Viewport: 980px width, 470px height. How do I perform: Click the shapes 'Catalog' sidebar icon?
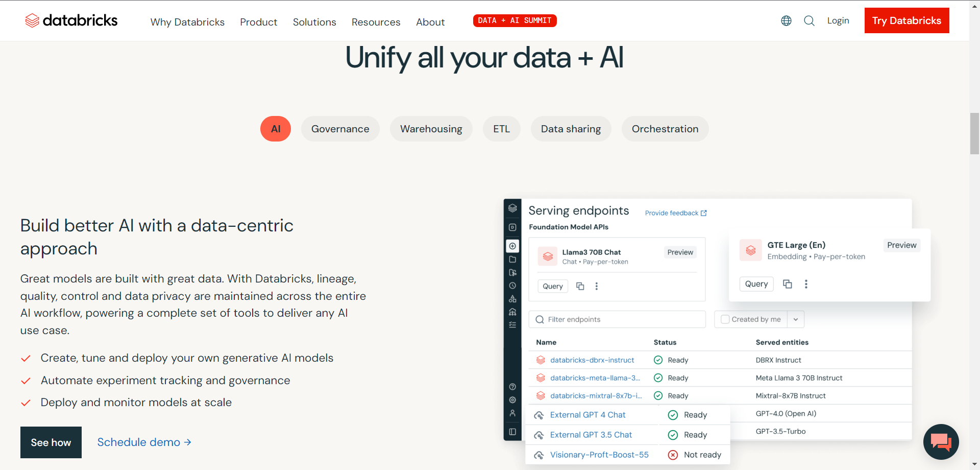tap(512, 299)
